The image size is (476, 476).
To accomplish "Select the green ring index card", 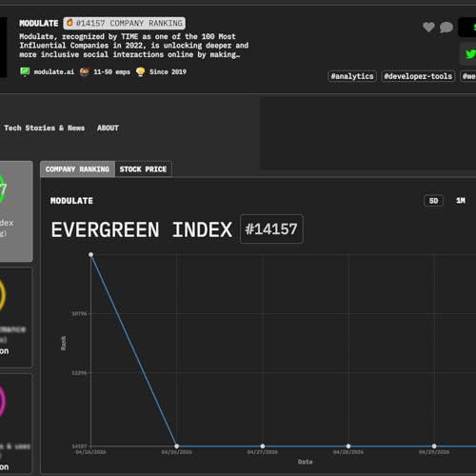I will [x=16, y=211].
